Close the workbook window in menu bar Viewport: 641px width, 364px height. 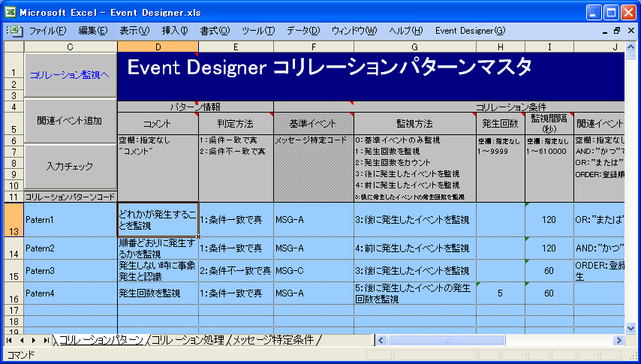630,31
